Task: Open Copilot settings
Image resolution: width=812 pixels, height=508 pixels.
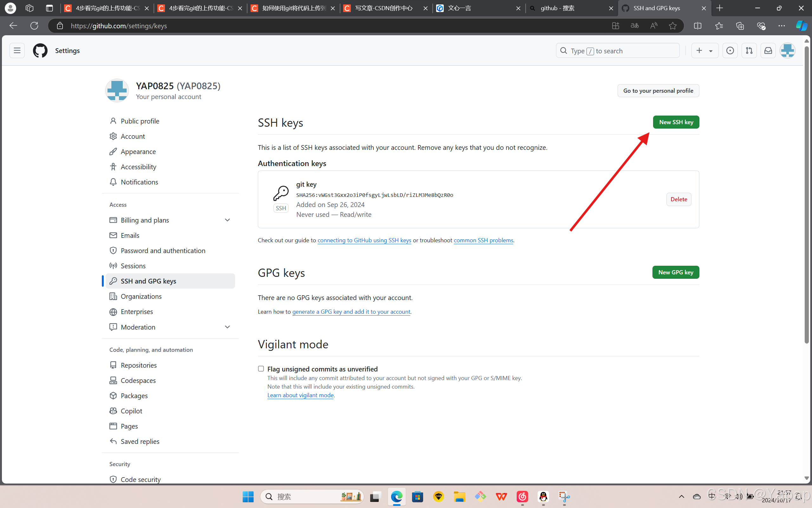Action: [x=170, y=411]
